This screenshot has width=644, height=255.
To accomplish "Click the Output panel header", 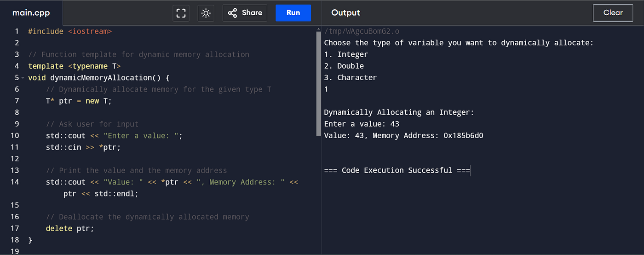I will (345, 13).
